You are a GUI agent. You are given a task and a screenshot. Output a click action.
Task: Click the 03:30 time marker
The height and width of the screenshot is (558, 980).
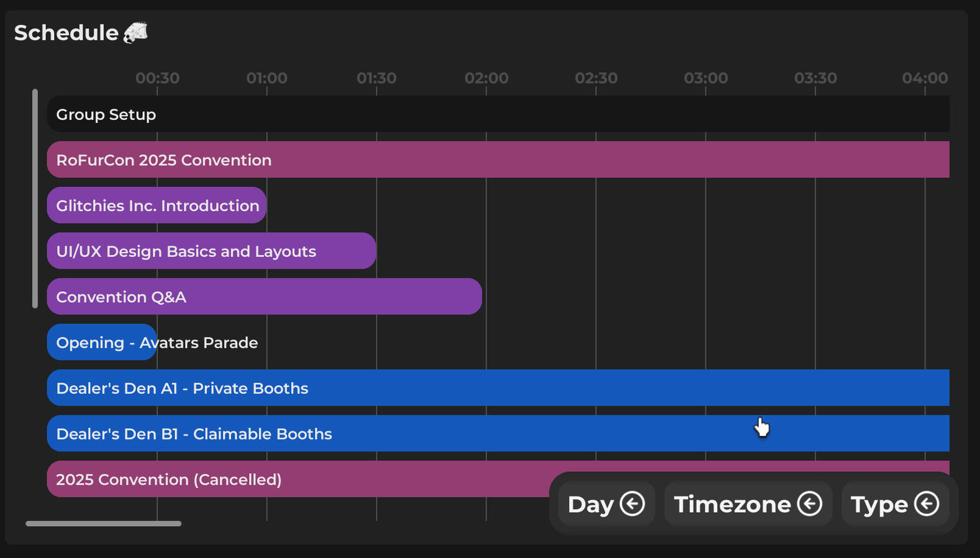[815, 78]
